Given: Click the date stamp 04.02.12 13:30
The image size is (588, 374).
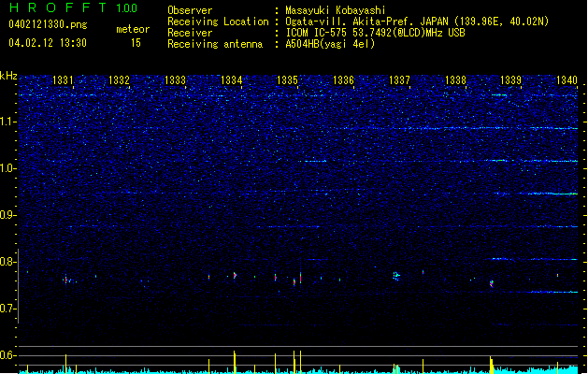Looking at the screenshot, I should 48,43.
